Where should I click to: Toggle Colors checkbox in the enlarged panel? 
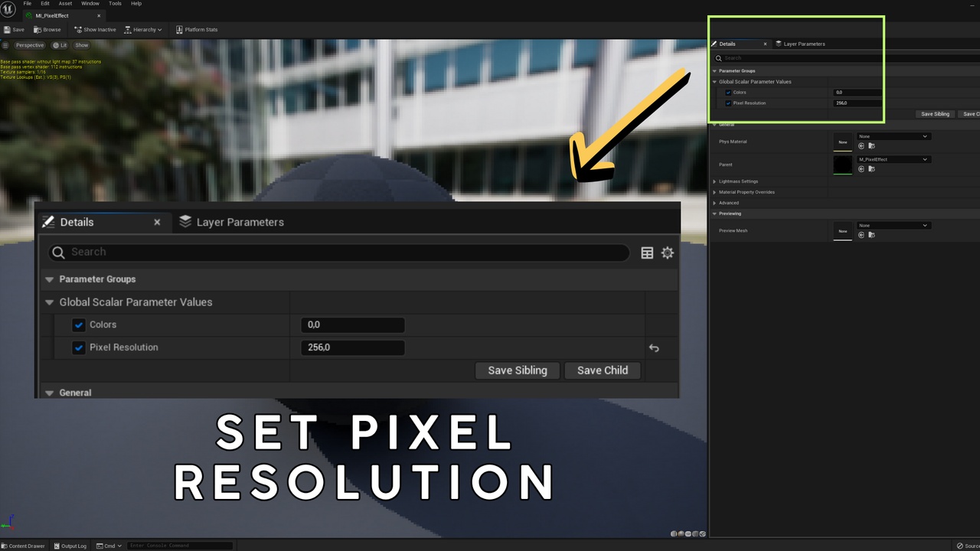pos(78,325)
